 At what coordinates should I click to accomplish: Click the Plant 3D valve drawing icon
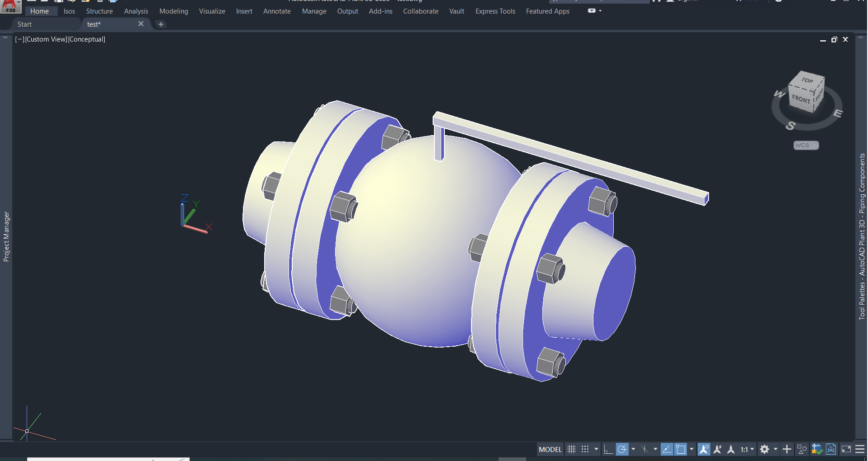point(831,449)
